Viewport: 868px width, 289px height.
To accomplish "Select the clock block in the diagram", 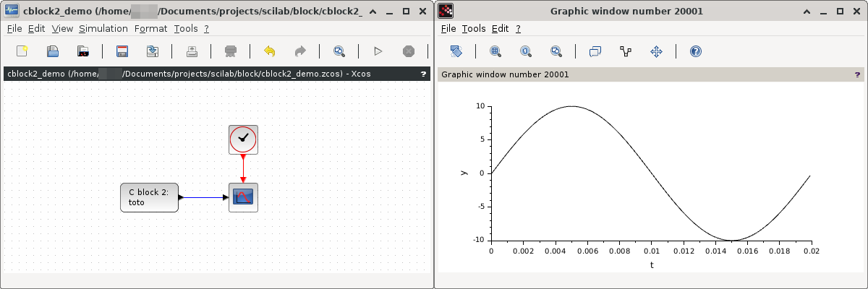I will click(244, 139).
